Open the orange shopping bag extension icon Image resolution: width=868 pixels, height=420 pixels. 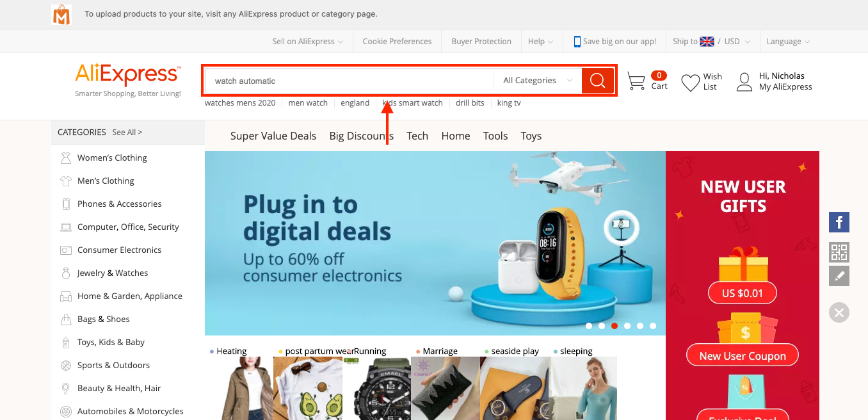[61, 14]
